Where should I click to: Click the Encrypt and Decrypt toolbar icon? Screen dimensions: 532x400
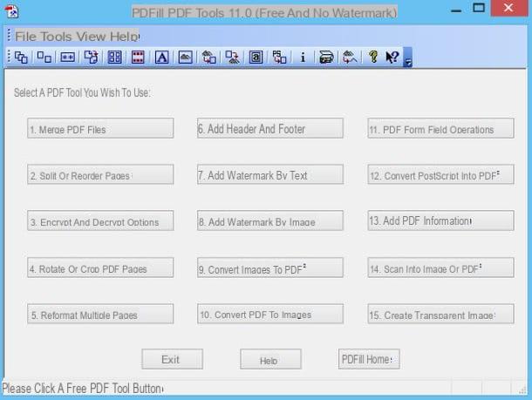click(x=67, y=57)
